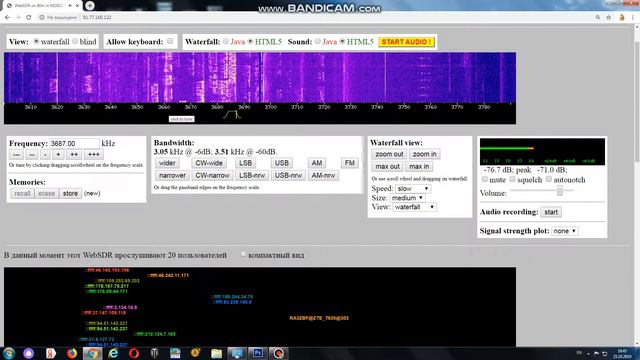
Task: Close the WebSDR browser tab
Action: point(77,6)
